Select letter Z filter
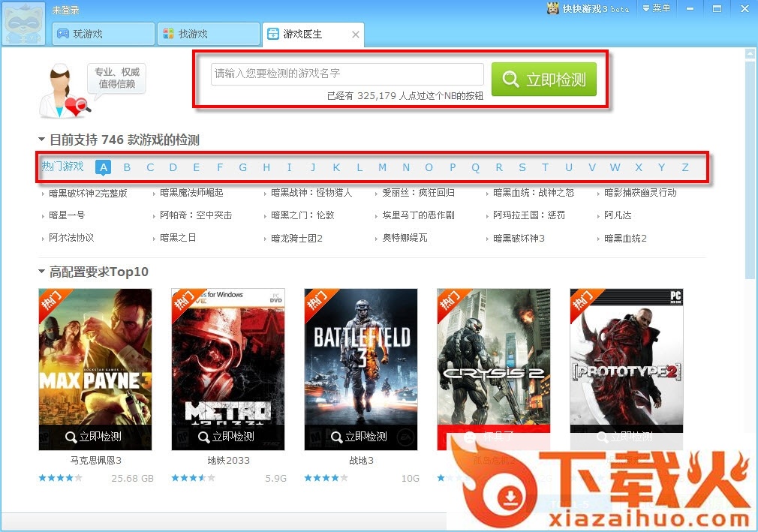This screenshot has width=758, height=532. (x=685, y=167)
